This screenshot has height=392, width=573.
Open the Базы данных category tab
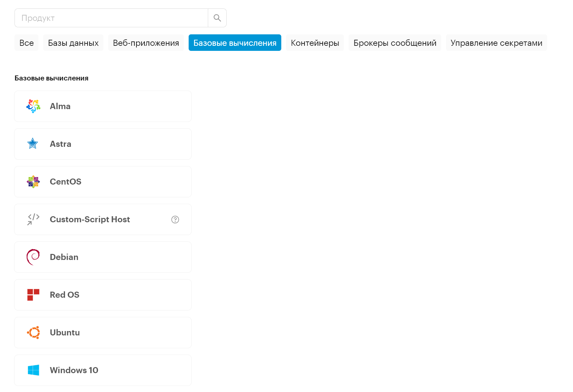click(73, 43)
